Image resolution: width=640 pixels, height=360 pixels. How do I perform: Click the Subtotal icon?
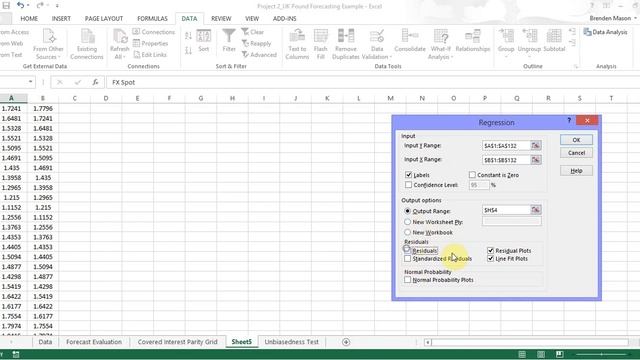click(x=554, y=36)
